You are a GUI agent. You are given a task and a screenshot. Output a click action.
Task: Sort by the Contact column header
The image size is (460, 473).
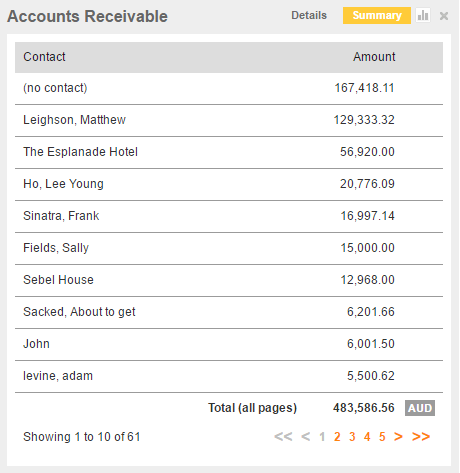tap(44, 57)
